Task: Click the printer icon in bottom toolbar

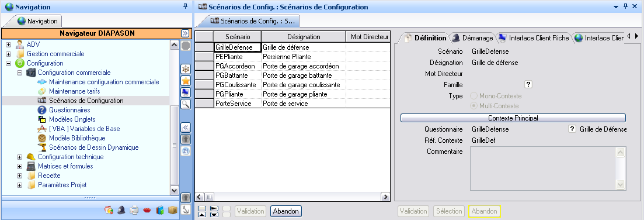Action: (x=134, y=210)
